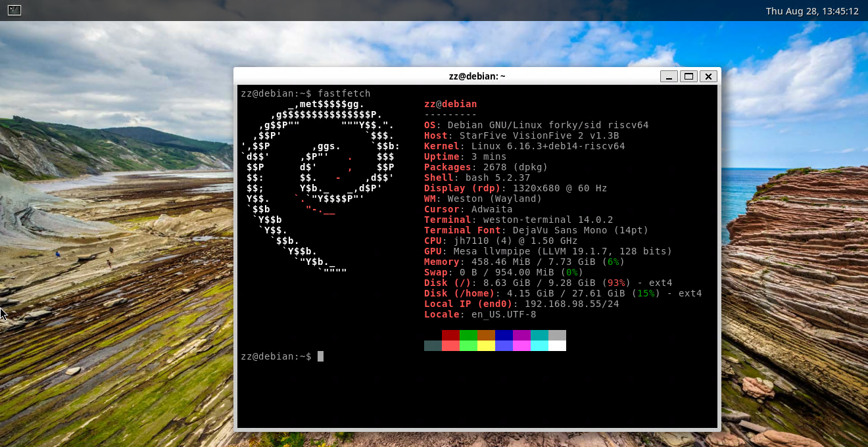Click the typed fastfetch command text
868x447 pixels.
pyautogui.click(x=344, y=93)
